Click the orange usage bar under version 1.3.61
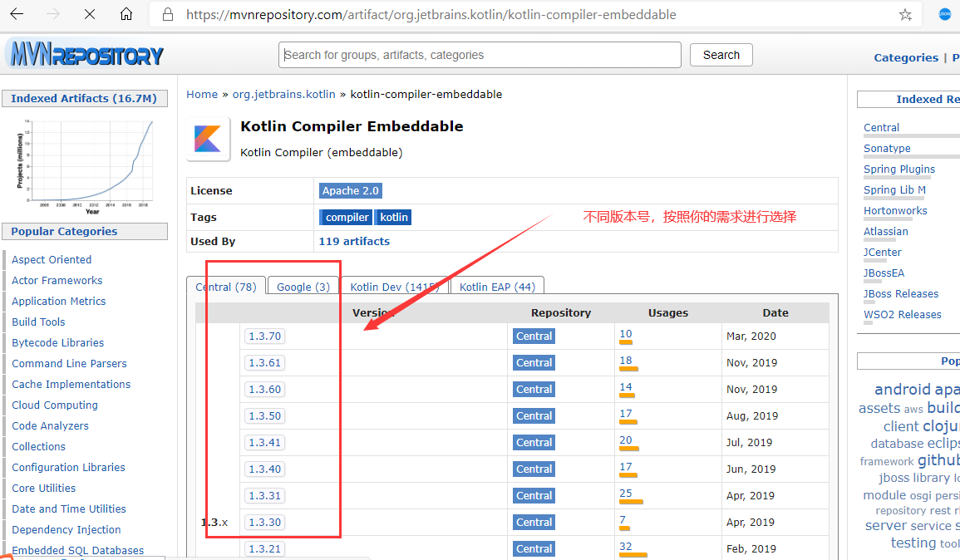 click(x=628, y=367)
